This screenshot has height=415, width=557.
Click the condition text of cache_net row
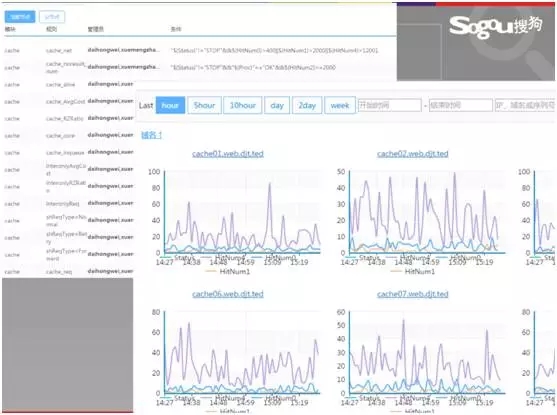click(x=274, y=50)
